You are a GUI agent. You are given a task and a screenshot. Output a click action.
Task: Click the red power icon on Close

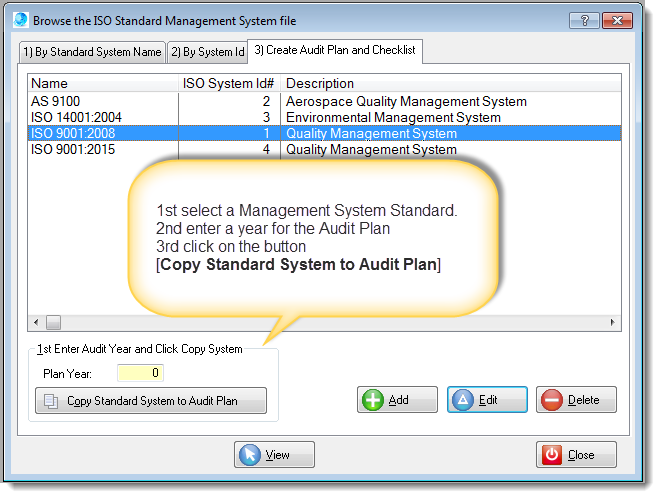pyautogui.click(x=552, y=455)
